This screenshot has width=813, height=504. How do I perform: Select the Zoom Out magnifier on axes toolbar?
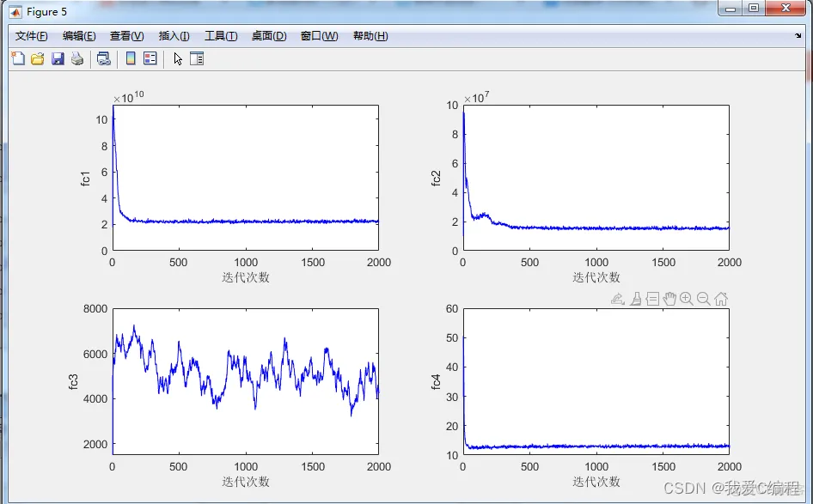click(704, 299)
